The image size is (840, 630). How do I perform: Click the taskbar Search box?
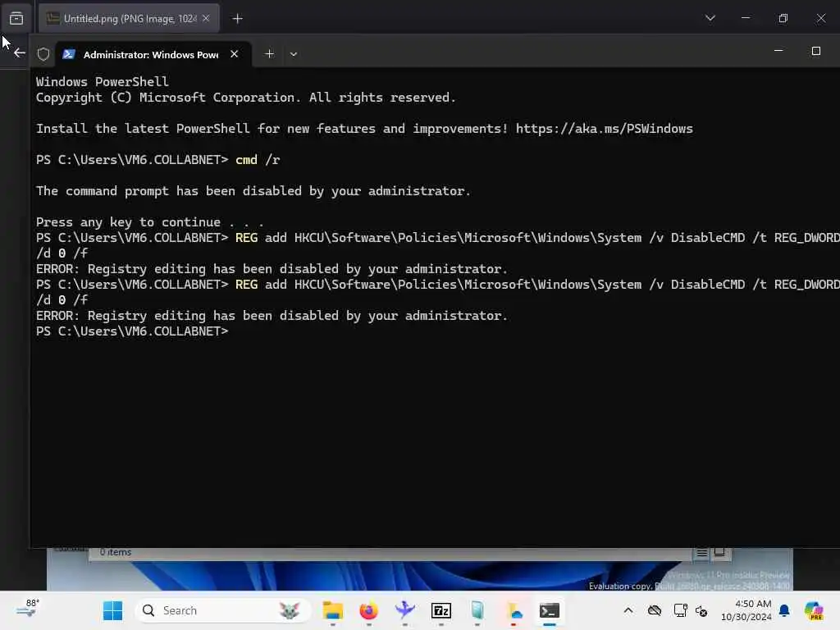point(222,610)
